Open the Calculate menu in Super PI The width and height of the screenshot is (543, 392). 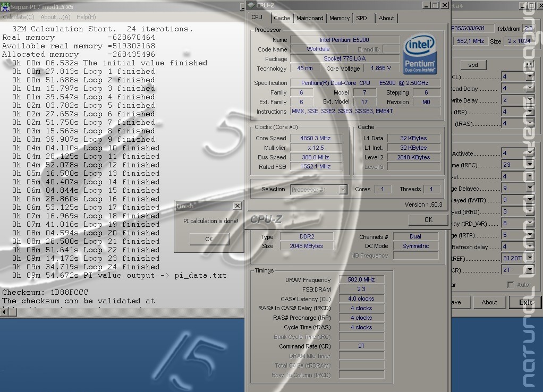[19, 17]
